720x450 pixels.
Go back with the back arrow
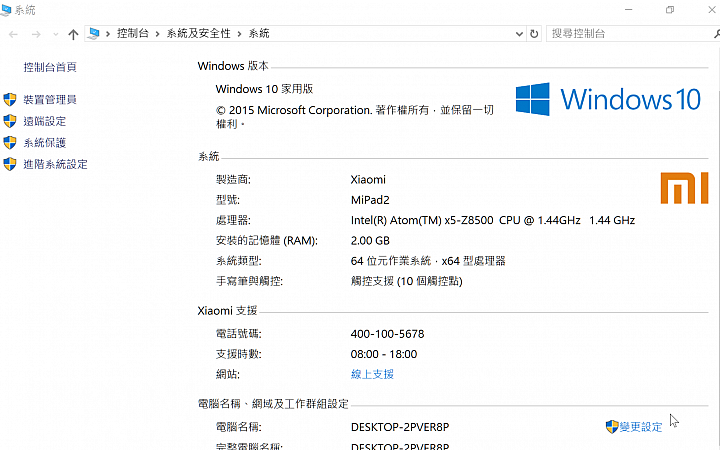tap(13, 34)
